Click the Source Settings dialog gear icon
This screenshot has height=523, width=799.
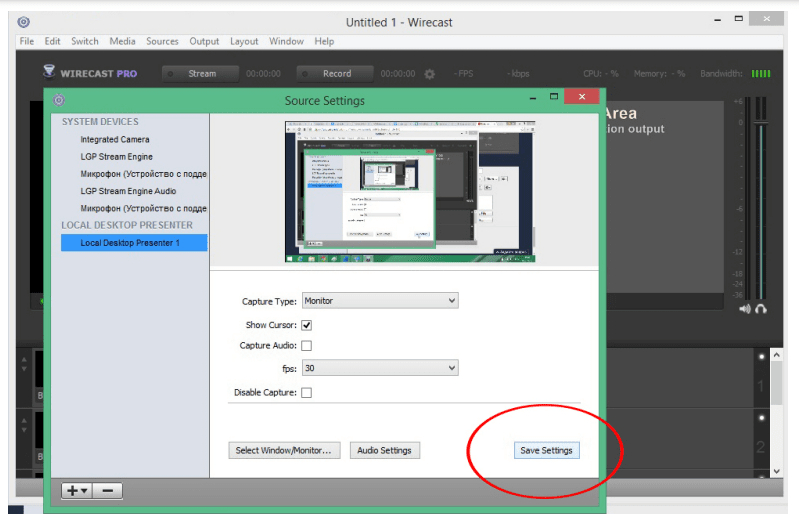click(59, 100)
